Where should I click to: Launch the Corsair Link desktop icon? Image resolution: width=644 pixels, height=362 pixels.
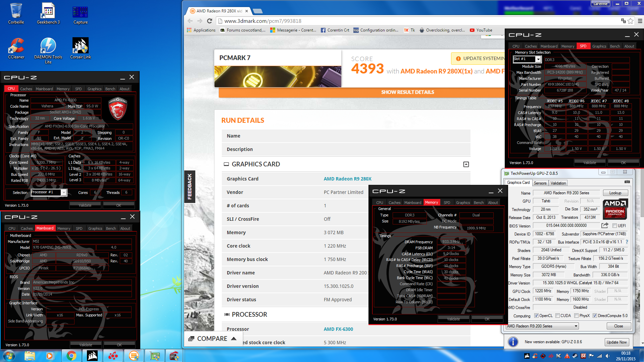coord(81,48)
